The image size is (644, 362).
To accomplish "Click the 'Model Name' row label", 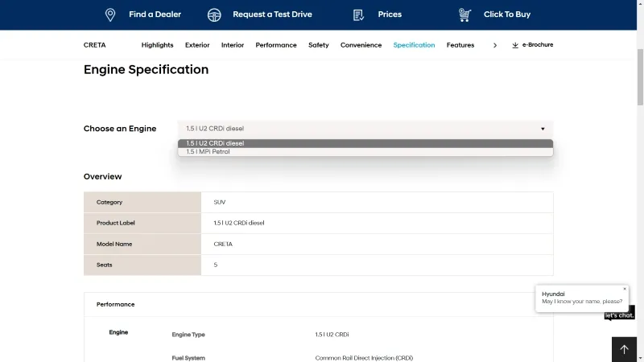I will tap(114, 244).
